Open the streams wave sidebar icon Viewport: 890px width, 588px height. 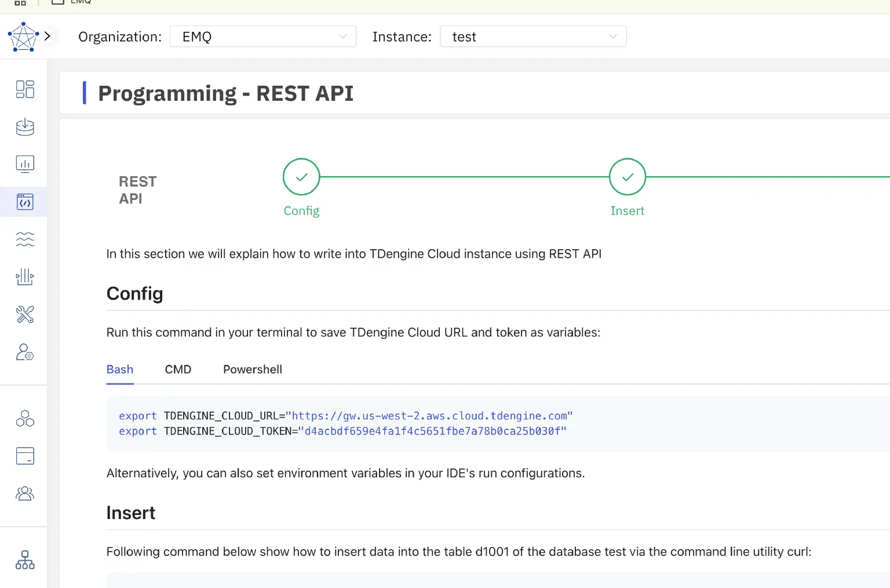click(x=25, y=239)
